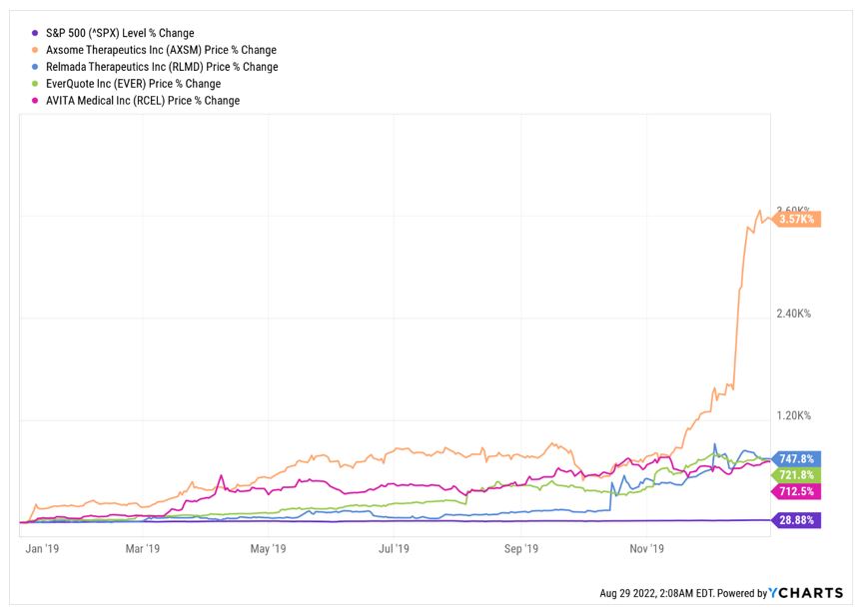Open the YCharts logo link

point(806,593)
